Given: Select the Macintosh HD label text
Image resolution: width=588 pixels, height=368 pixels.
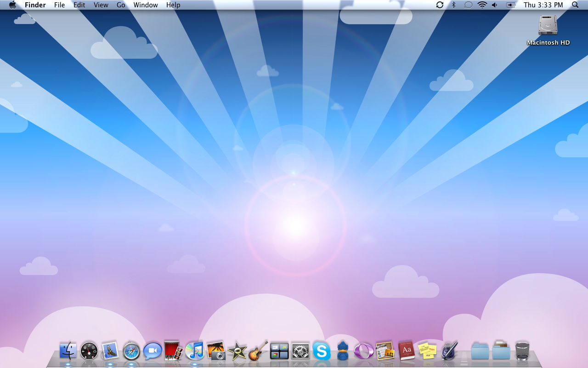Looking at the screenshot, I should pyautogui.click(x=548, y=43).
